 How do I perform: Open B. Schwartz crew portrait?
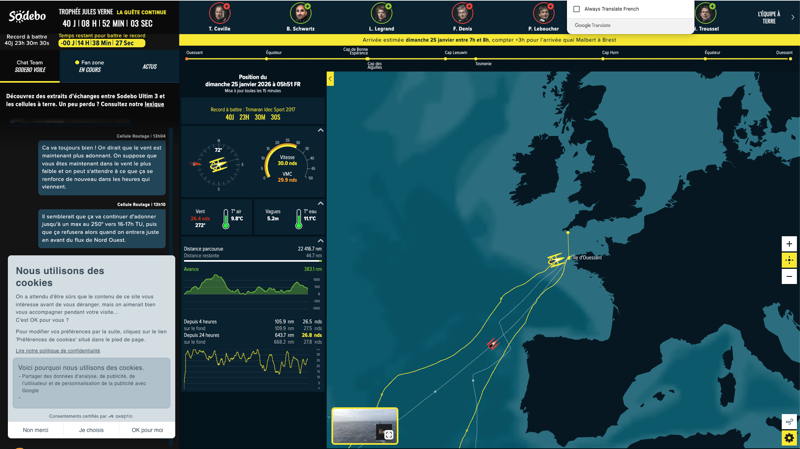(x=301, y=14)
